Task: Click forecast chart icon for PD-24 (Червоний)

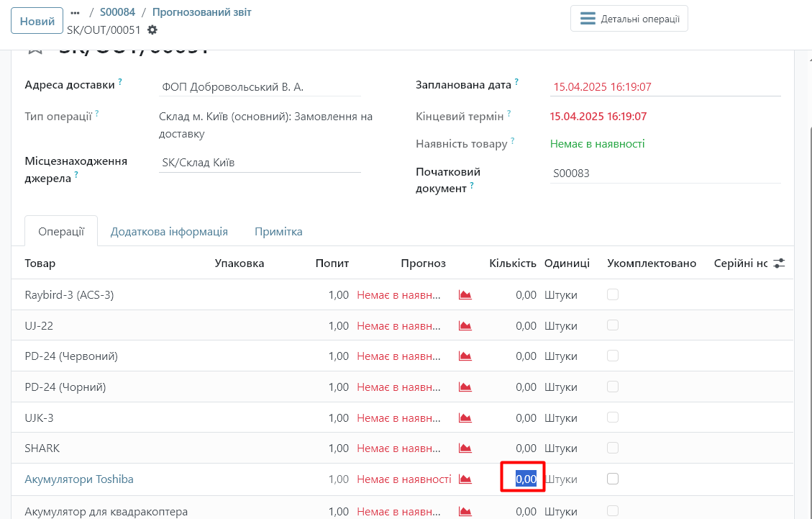Action: pos(465,356)
